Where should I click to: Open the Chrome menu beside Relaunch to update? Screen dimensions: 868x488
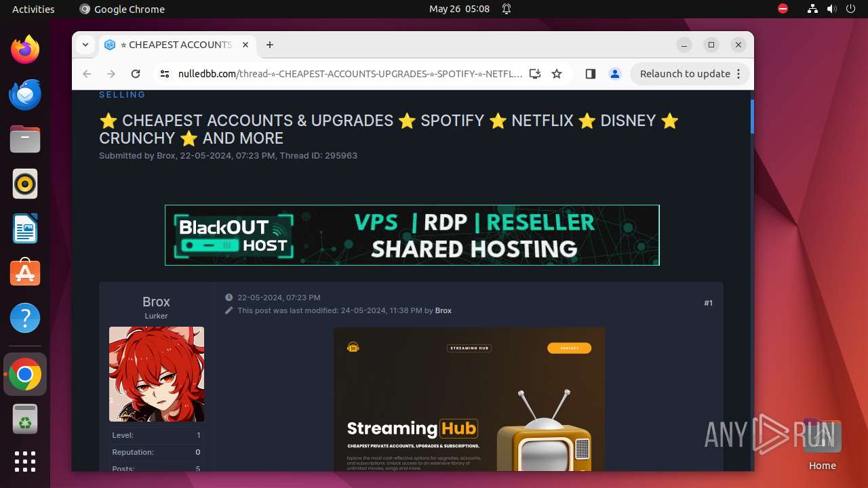739,74
